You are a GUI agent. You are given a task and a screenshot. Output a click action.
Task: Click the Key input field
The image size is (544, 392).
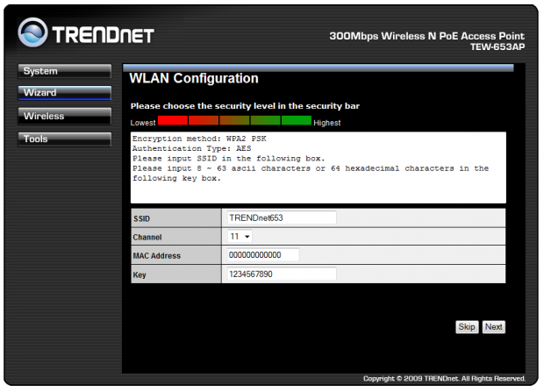[282, 274]
